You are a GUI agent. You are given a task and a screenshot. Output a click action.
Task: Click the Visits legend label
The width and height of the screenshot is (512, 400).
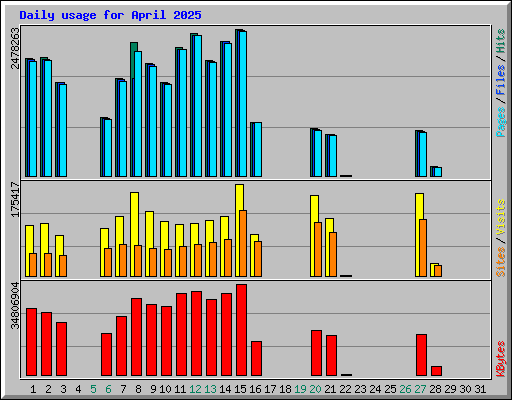coord(501,217)
